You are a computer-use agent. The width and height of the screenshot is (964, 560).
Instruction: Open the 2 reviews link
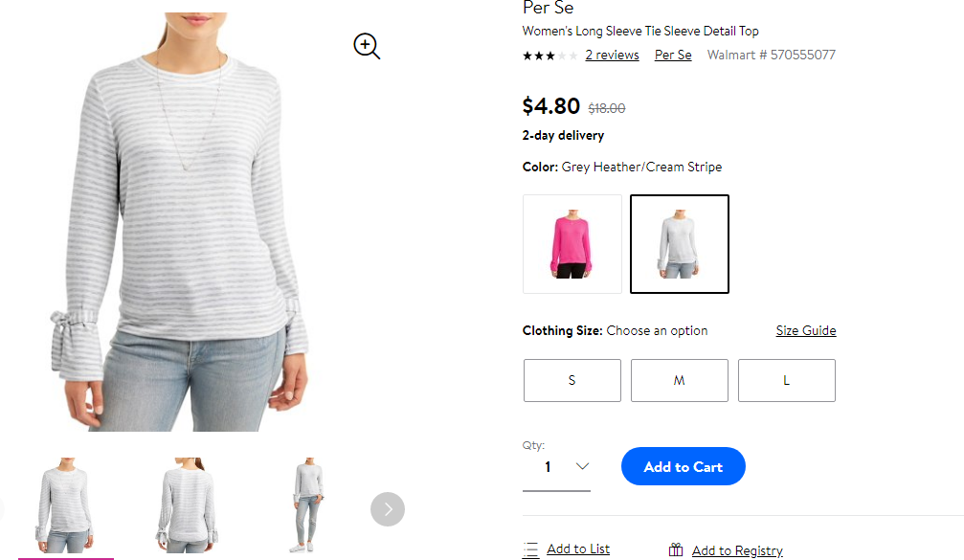612,55
